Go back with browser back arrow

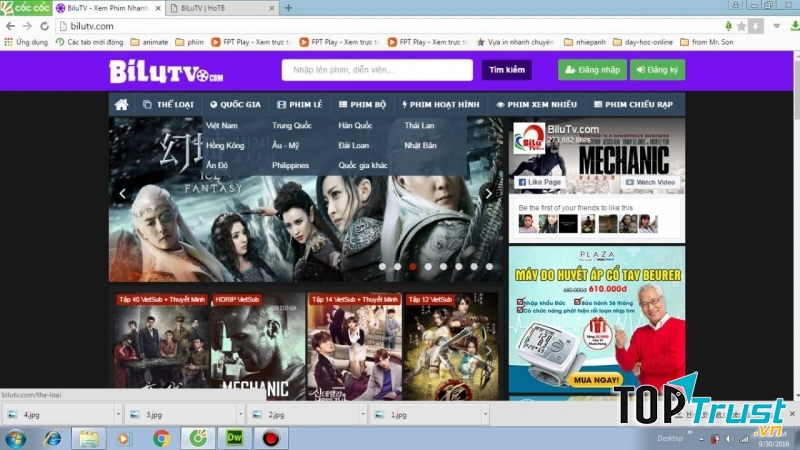[10, 26]
